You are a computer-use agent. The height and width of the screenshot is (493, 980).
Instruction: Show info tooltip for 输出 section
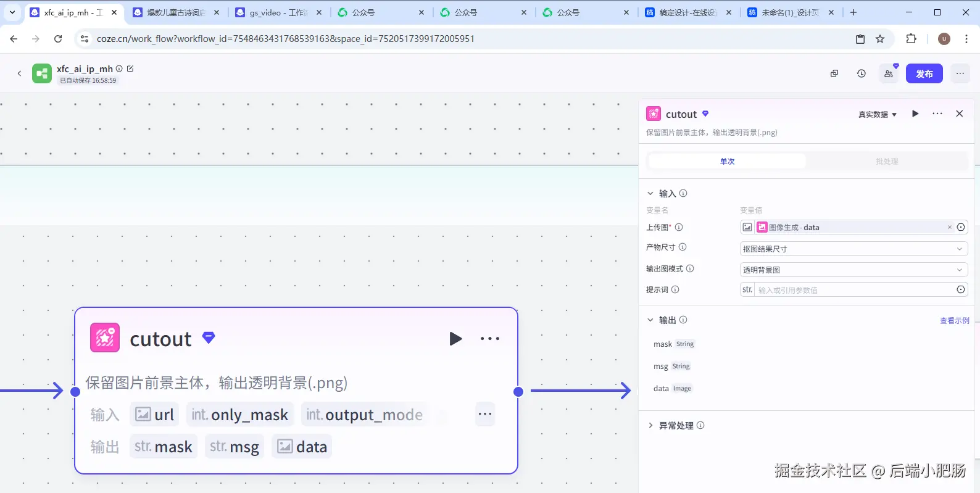click(683, 320)
